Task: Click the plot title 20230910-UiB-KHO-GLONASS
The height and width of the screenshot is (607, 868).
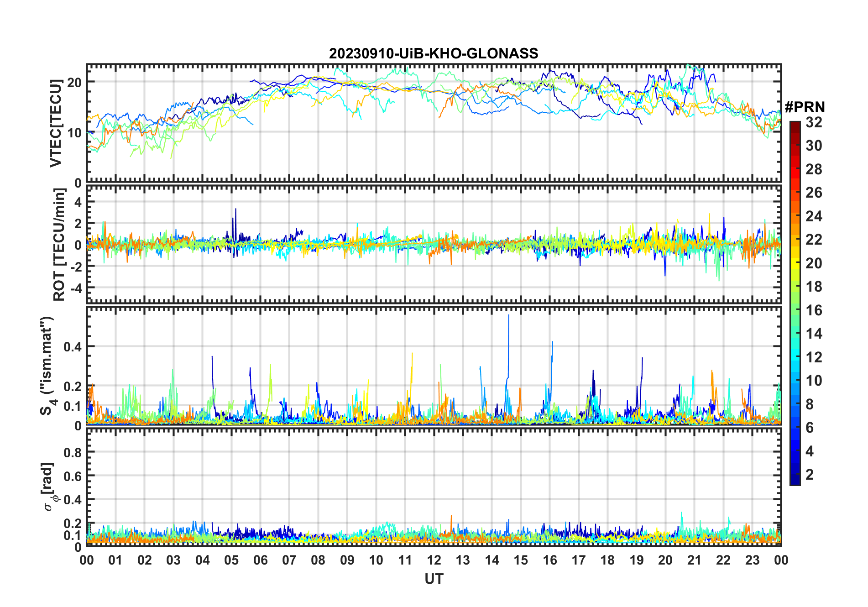Action: tap(434, 54)
